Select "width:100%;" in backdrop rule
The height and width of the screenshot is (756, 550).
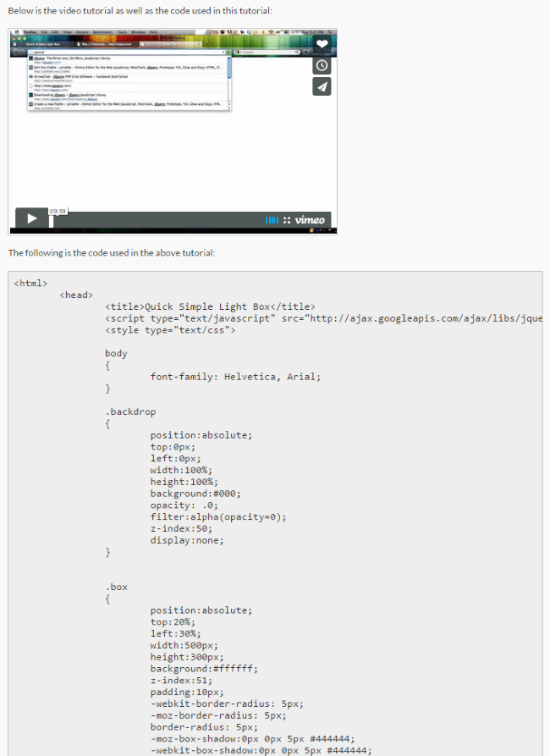click(x=181, y=470)
